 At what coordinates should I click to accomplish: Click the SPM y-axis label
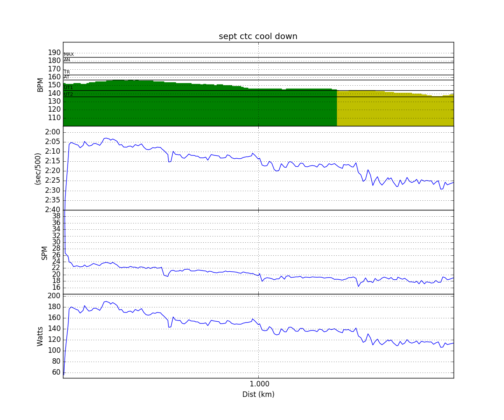[x=45, y=252]
